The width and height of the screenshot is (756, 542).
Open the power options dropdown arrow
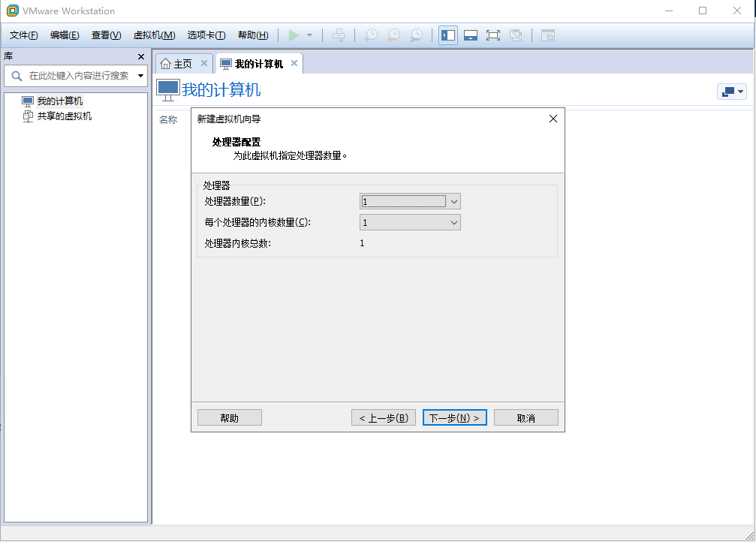tap(309, 35)
